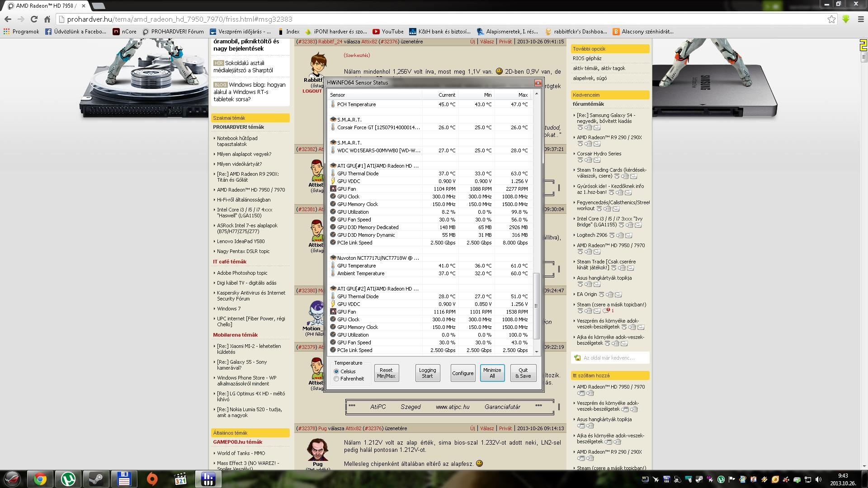Open the Windows 7 topic link
Viewport: 868px width, 488px height.
pos(229,309)
